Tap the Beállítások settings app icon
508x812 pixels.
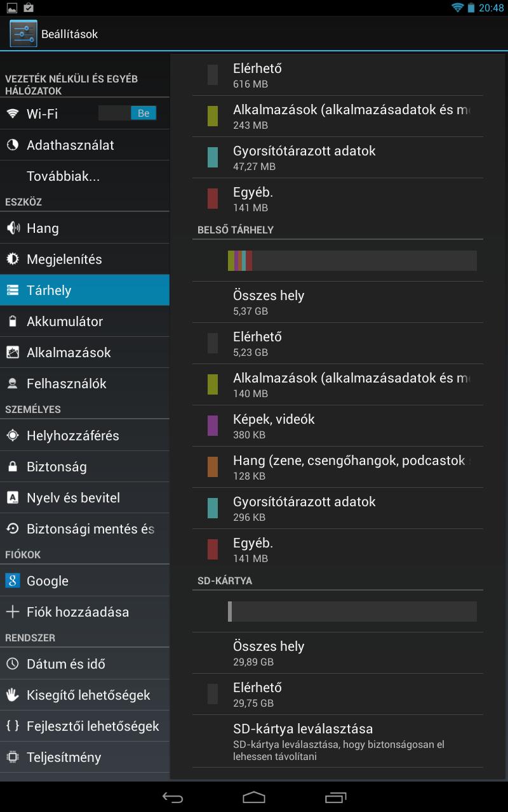point(23,34)
